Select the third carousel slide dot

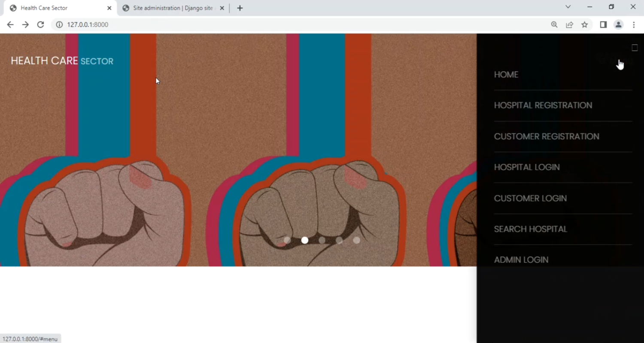[x=322, y=240]
